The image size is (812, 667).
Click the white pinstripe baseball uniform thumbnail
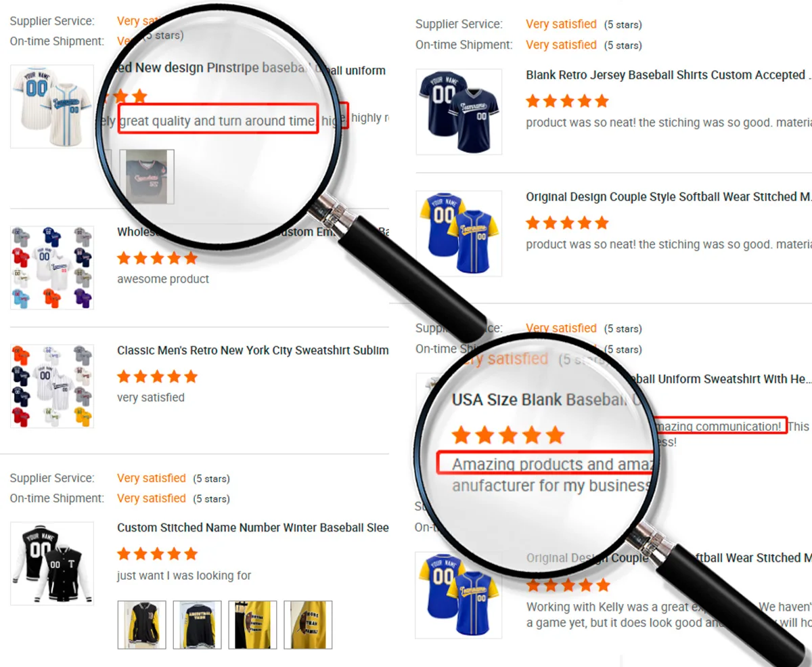click(x=52, y=106)
